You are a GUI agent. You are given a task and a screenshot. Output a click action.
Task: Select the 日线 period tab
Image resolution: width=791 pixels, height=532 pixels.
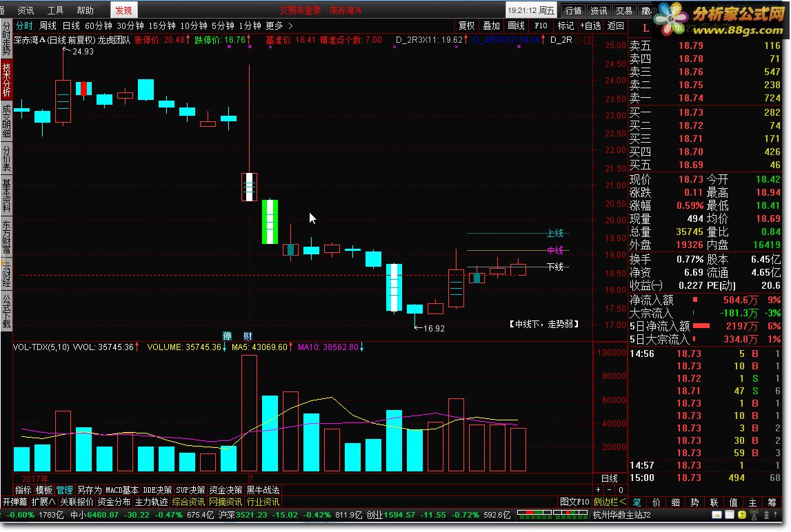tap(71, 25)
